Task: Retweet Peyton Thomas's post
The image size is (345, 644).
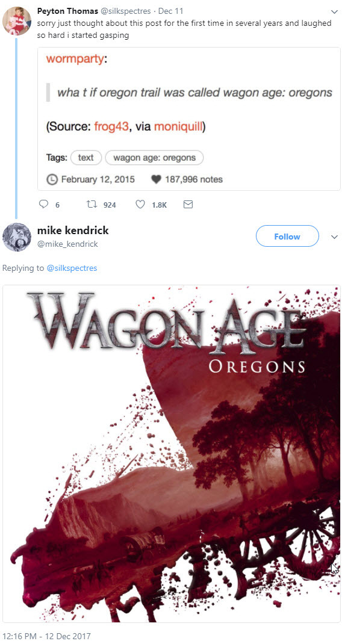Action: (92, 204)
